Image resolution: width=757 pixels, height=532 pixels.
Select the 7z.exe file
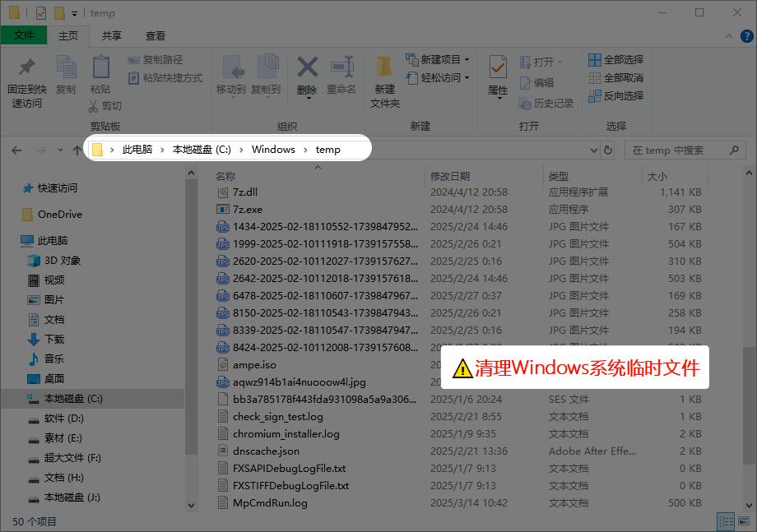pyautogui.click(x=248, y=210)
